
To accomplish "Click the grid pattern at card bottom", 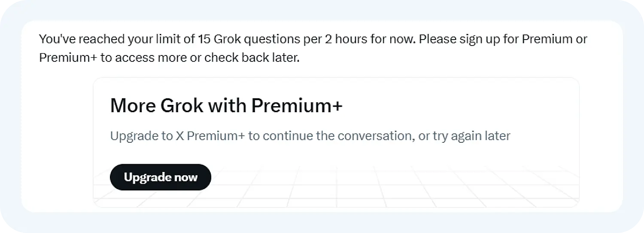I will pyautogui.click(x=386, y=189).
